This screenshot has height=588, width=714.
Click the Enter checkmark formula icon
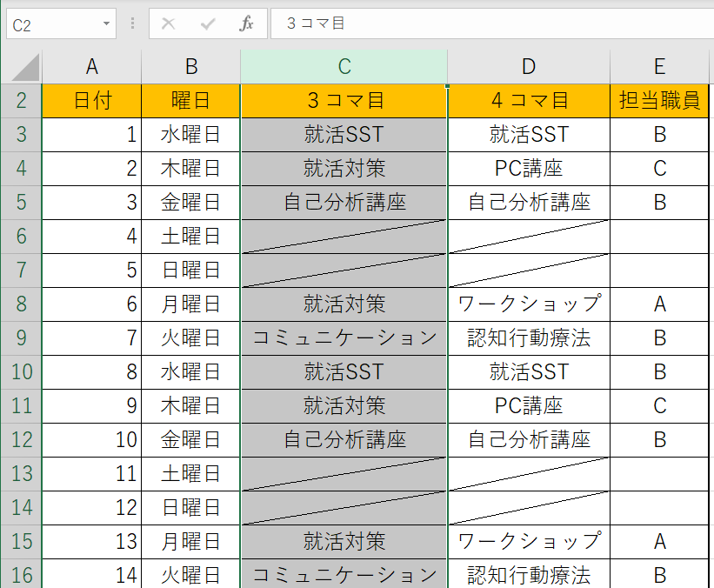[208, 24]
